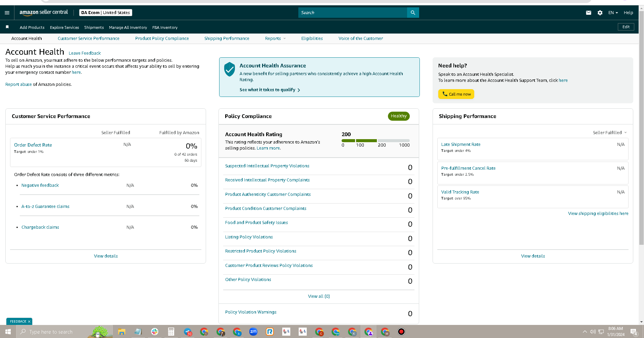Click the Account Health Rating progress bar
Screen dimensions: 644x338
pos(376,140)
